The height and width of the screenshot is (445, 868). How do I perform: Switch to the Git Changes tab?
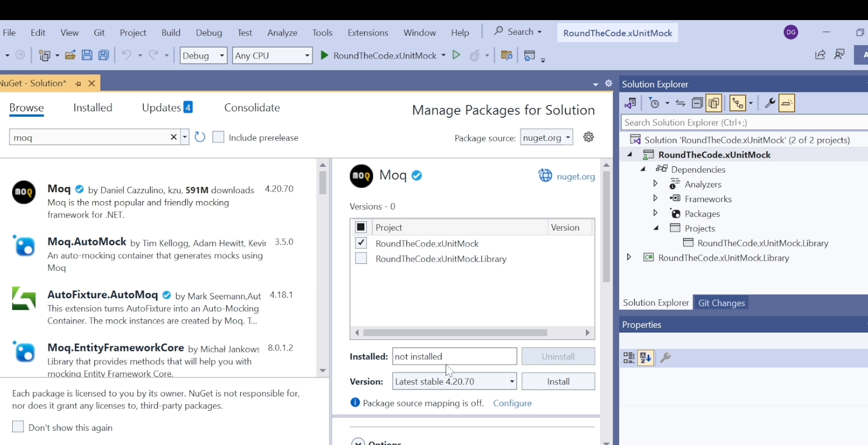(721, 303)
